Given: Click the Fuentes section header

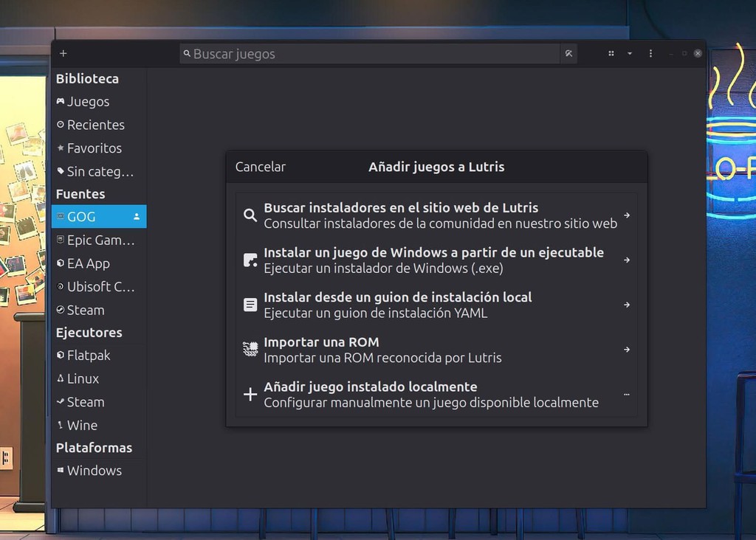Looking at the screenshot, I should click(80, 194).
